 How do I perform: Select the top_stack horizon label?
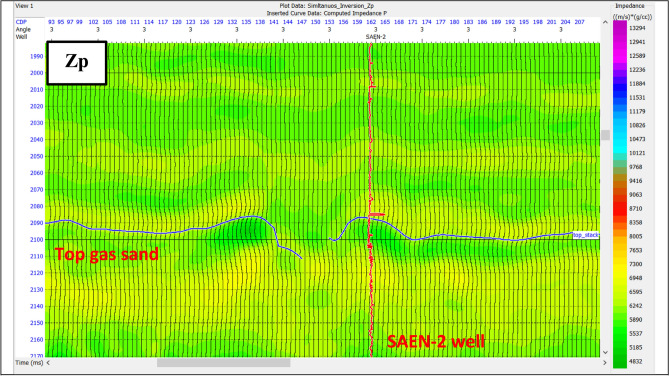click(585, 235)
